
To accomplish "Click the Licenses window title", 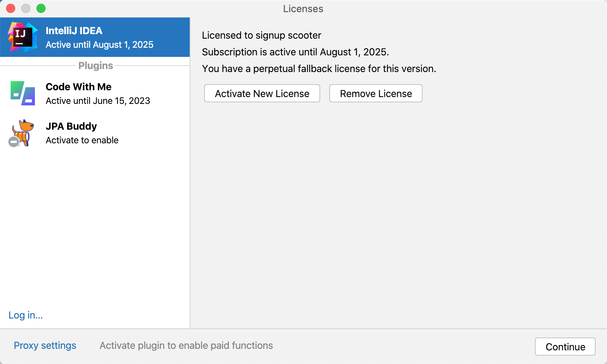I will [x=303, y=9].
